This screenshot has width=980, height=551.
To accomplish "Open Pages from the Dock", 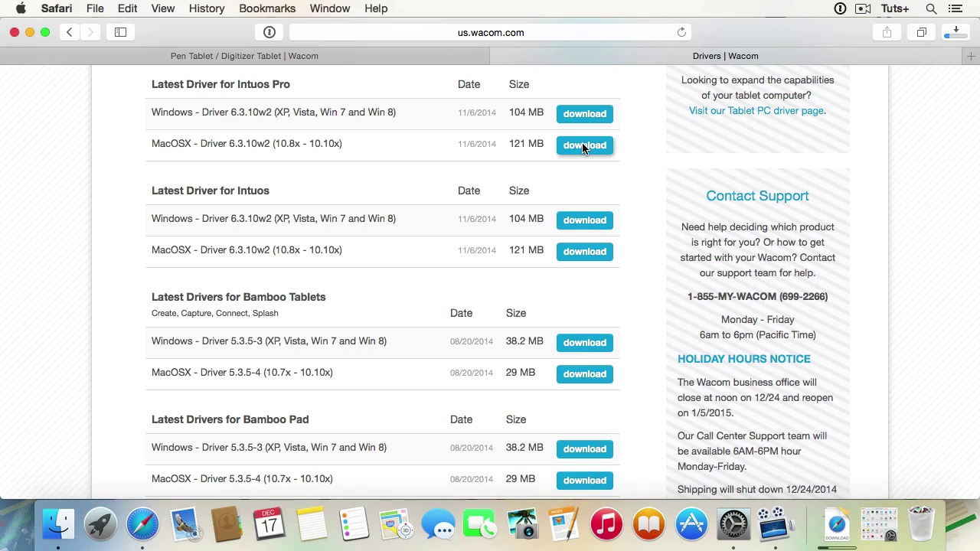I will click(564, 524).
